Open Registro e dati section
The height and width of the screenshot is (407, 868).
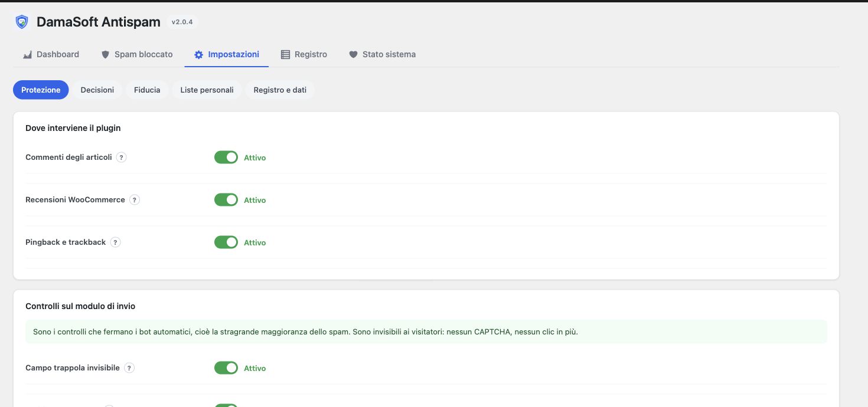click(280, 90)
